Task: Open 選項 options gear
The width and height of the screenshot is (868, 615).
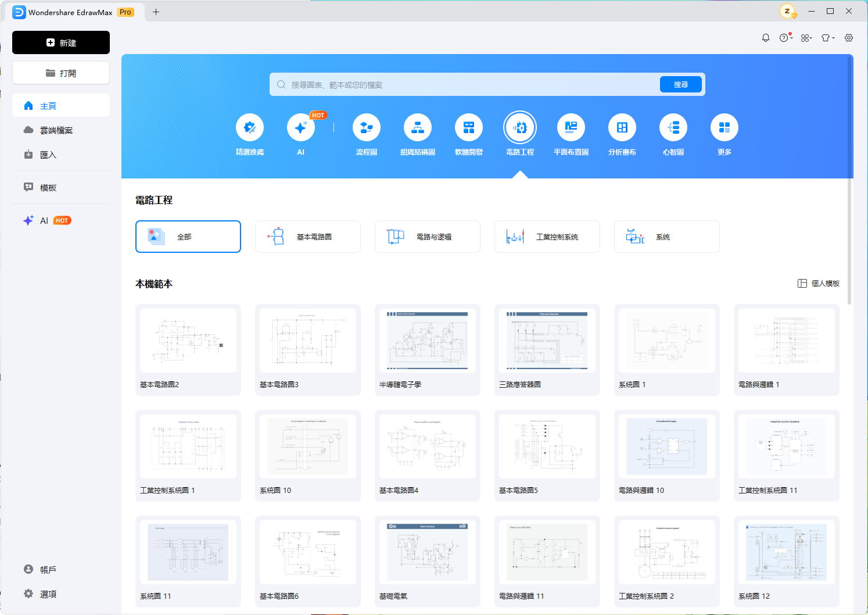Action: point(61,593)
